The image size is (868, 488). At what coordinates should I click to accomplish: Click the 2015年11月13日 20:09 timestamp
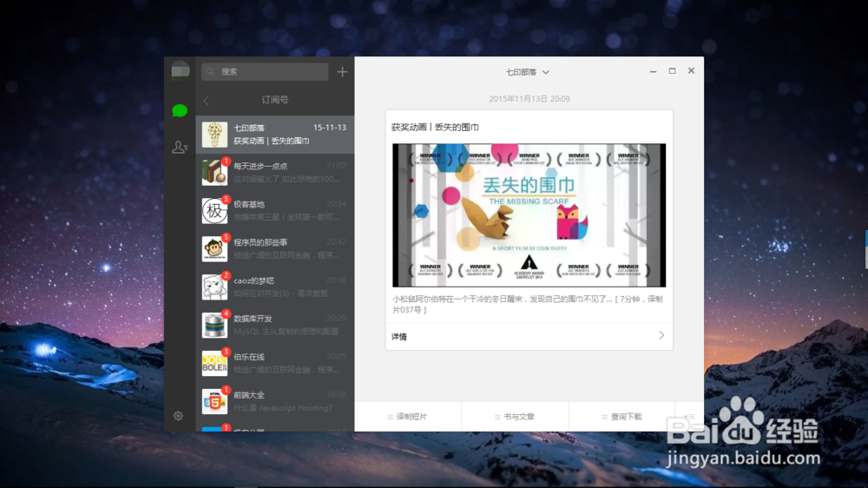point(529,99)
